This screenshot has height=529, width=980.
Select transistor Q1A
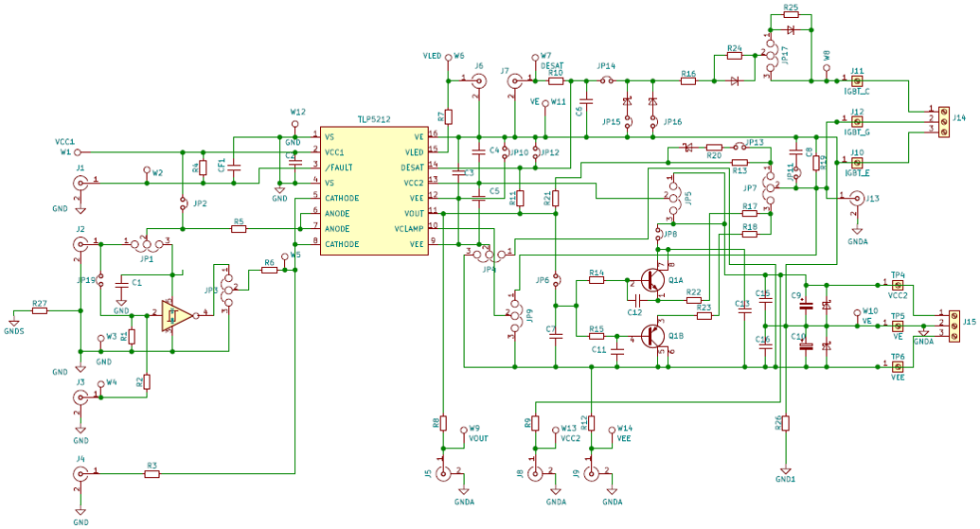(x=651, y=280)
